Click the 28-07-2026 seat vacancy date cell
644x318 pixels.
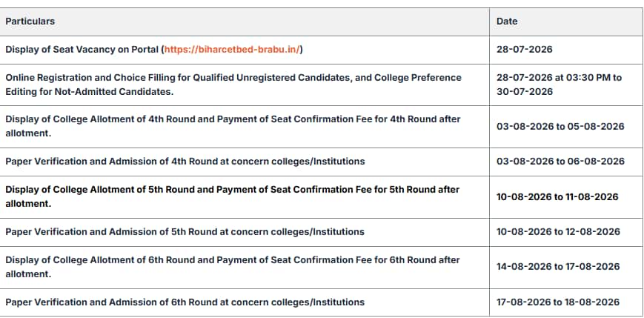pos(525,50)
